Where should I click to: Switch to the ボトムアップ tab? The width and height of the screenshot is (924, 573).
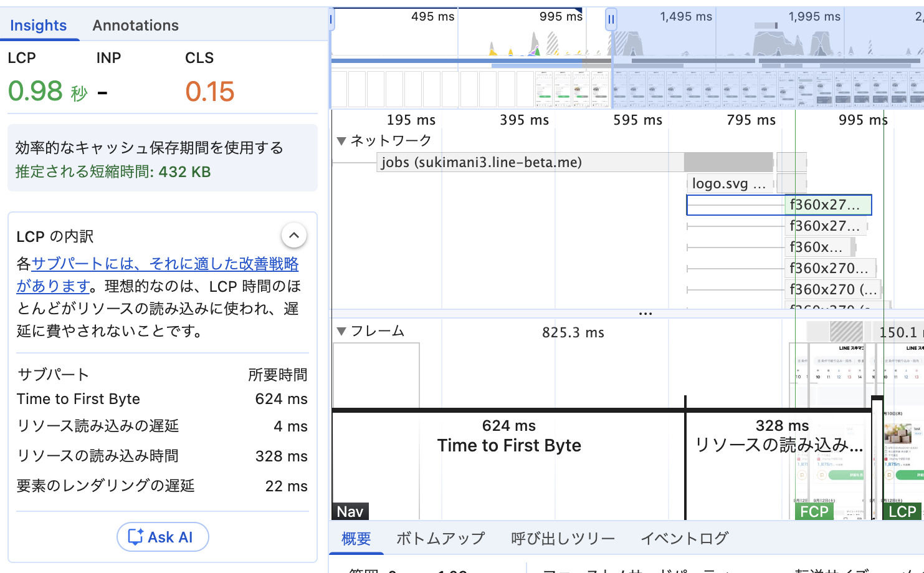coord(441,538)
